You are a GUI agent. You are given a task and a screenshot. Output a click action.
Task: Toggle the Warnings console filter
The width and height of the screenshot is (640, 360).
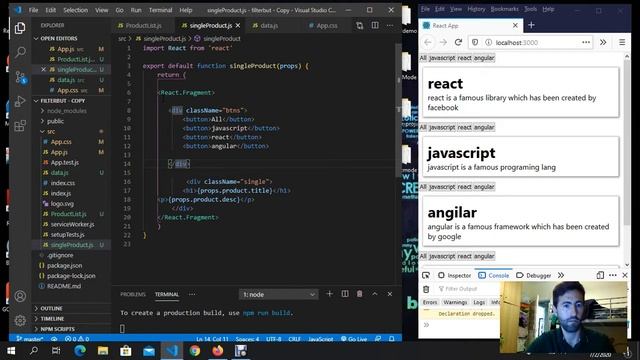[x=455, y=302]
